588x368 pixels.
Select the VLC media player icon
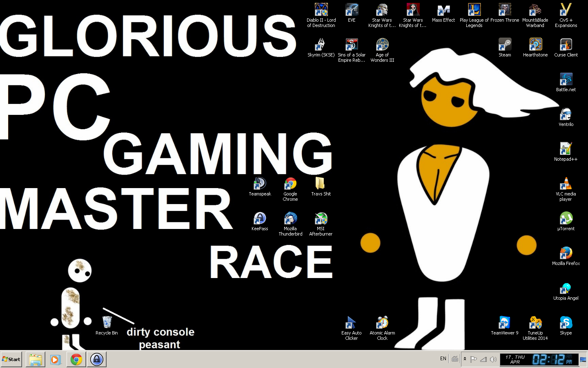click(x=566, y=189)
